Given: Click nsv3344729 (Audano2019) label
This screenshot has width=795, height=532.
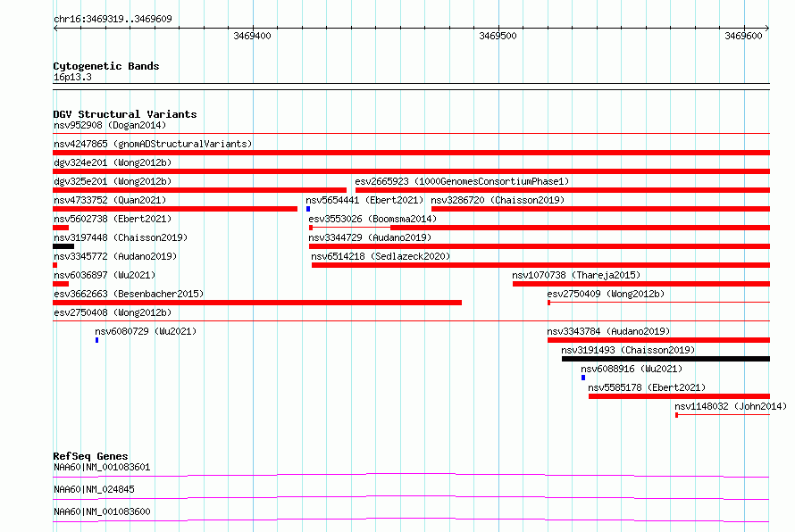Looking at the screenshot, I should coord(370,237).
